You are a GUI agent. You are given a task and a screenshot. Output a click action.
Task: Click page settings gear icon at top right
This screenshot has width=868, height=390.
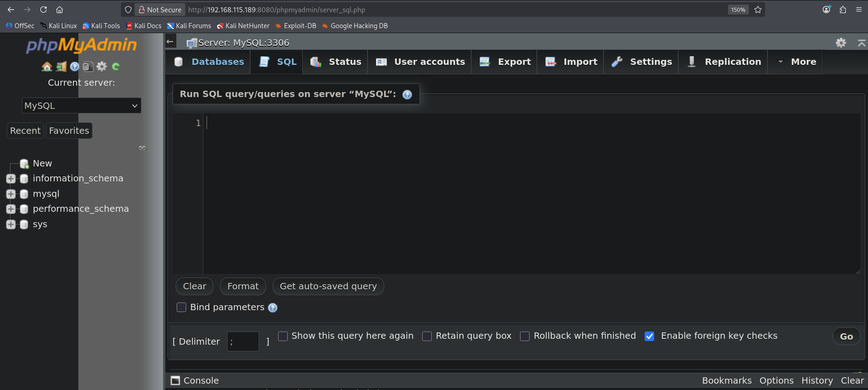tap(841, 43)
